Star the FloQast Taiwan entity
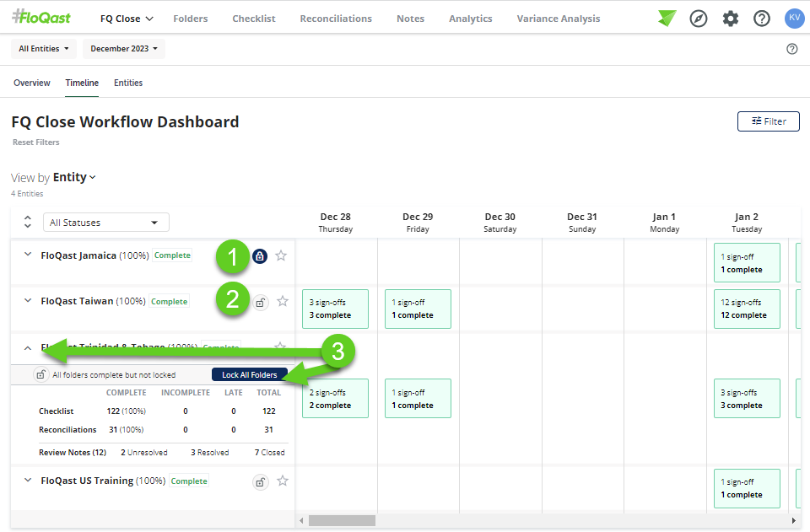 point(283,301)
